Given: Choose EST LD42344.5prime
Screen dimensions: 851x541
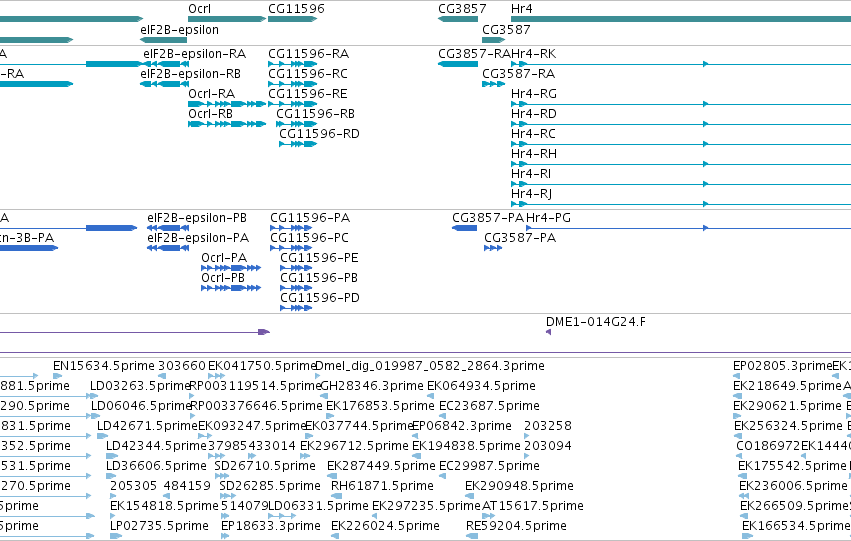Looking at the screenshot, I should (156, 447).
